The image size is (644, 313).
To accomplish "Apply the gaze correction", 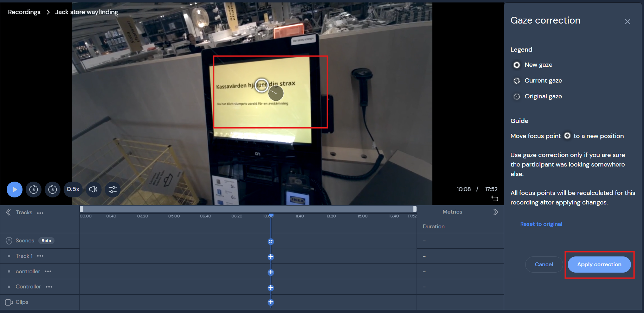I will coord(599,265).
